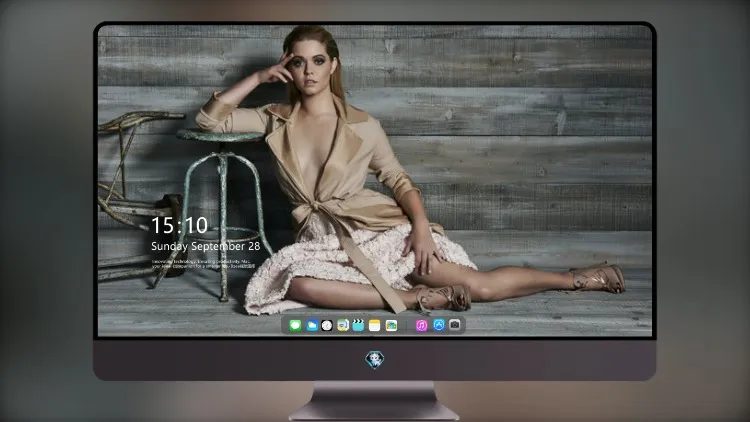Open the Photos gallery app in the dock
Screen dimensions: 750x422
click(x=391, y=326)
